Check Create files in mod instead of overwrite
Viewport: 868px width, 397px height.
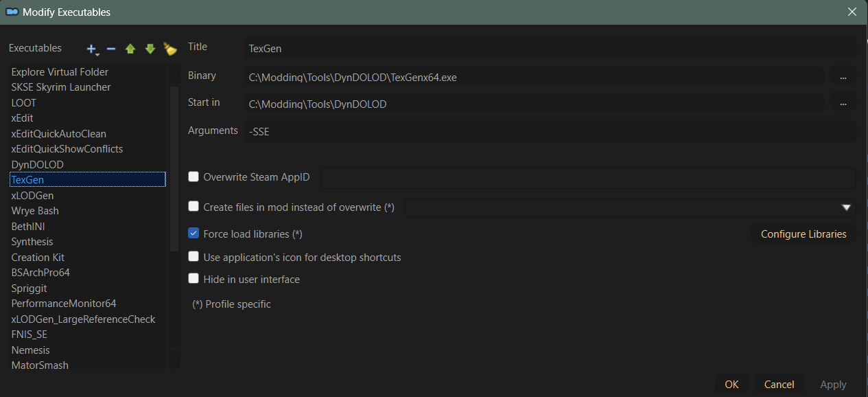click(193, 206)
